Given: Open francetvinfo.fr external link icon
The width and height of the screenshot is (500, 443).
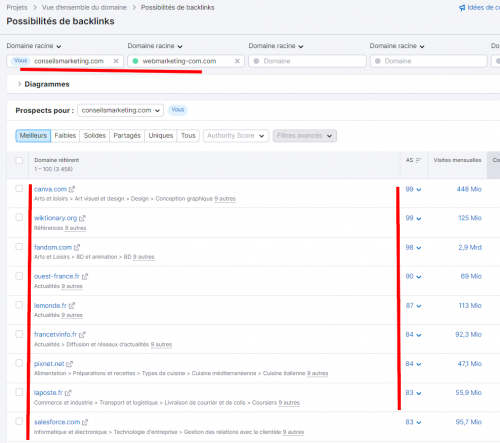Looking at the screenshot, I should tap(82, 334).
